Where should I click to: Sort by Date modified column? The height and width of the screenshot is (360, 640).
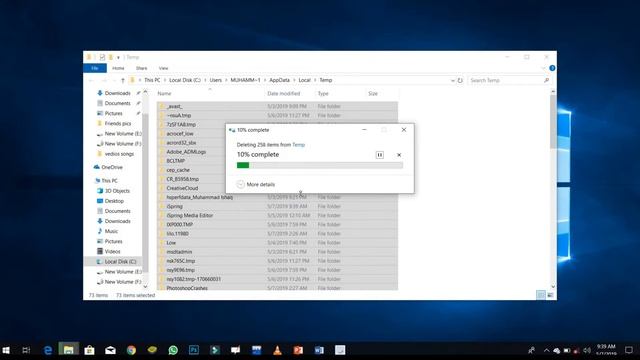point(284,93)
